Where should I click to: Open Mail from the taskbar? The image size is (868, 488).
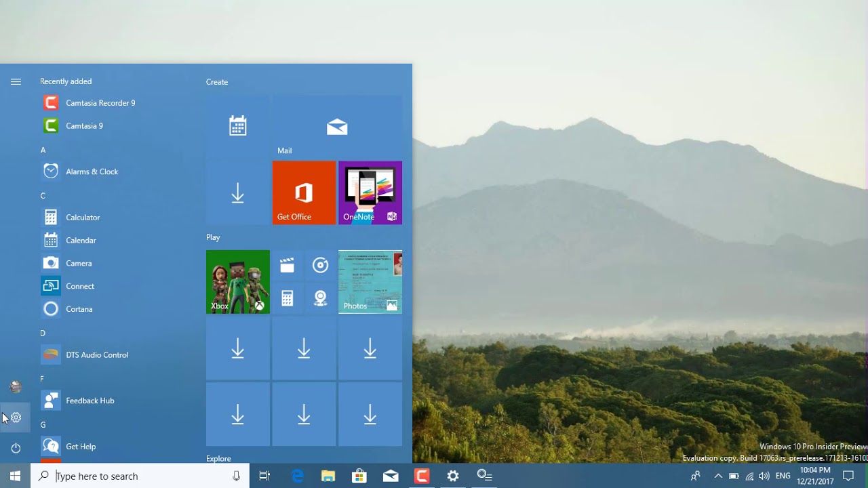pyautogui.click(x=391, y=476)
